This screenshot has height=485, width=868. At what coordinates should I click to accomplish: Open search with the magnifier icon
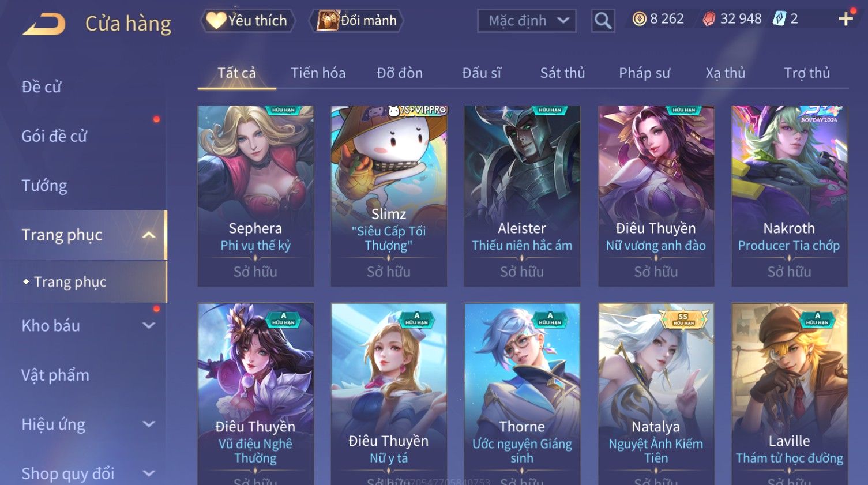click(603, 21)
